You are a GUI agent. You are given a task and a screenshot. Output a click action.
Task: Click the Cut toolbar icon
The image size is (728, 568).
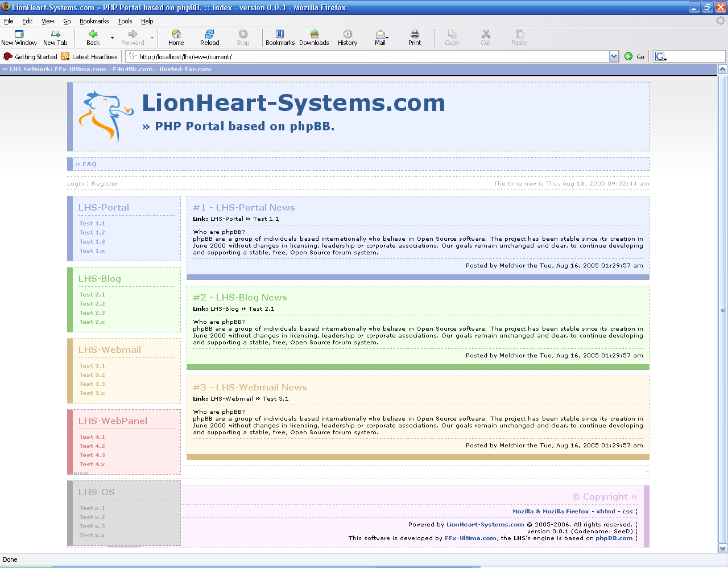point(486,38)
